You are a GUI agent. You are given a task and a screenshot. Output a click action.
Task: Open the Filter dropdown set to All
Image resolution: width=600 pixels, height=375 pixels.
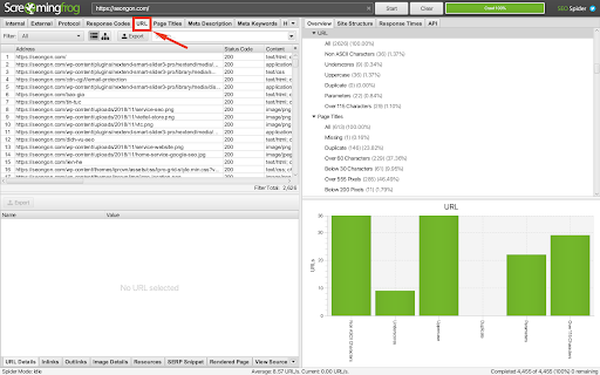(x=51, y=36)
